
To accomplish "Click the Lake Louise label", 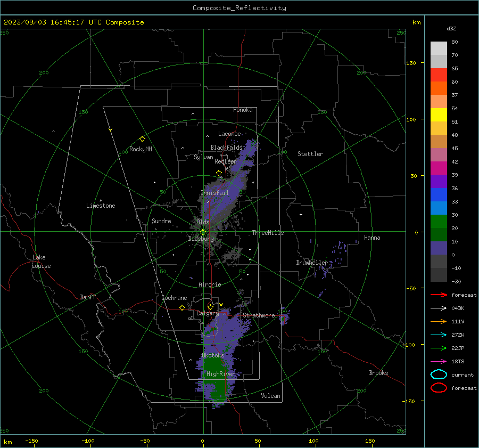I will tap(41, 262).
